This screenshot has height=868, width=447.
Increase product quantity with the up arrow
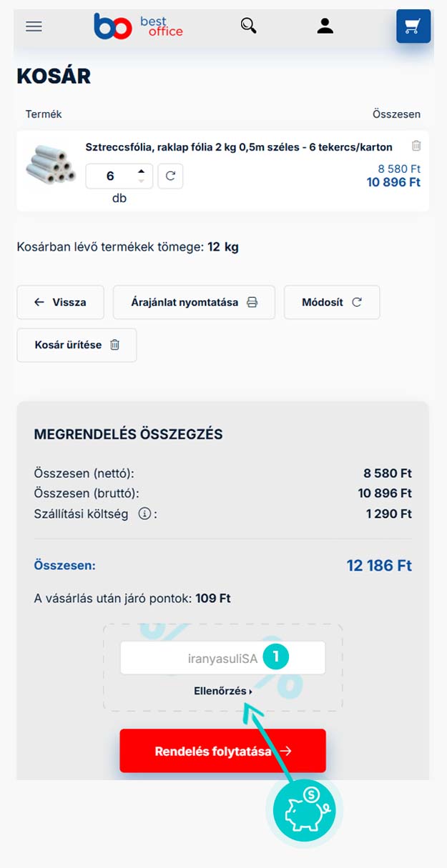[x=142, y=171]
